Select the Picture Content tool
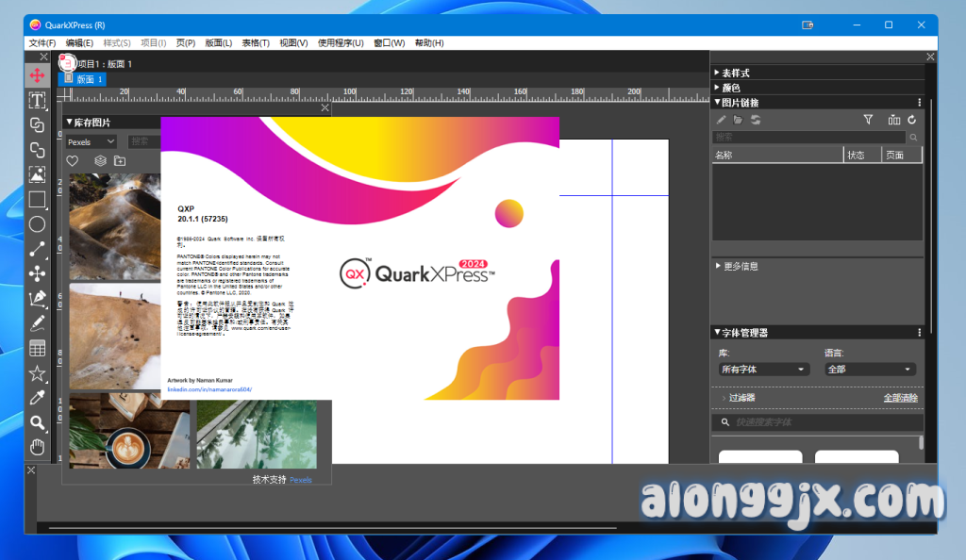This screenshot has width=966, height=560. pos(37,174)
